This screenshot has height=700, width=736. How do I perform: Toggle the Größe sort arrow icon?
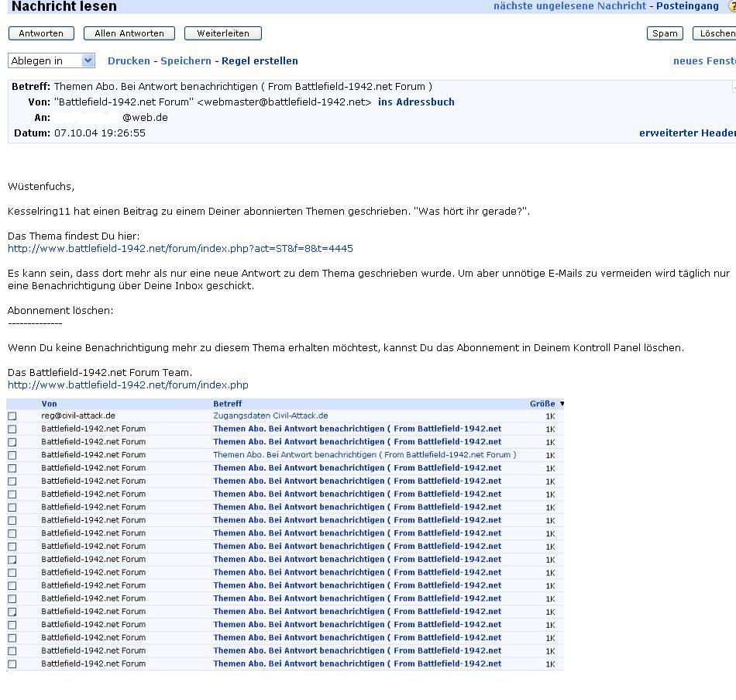click(x=562, y=404)
